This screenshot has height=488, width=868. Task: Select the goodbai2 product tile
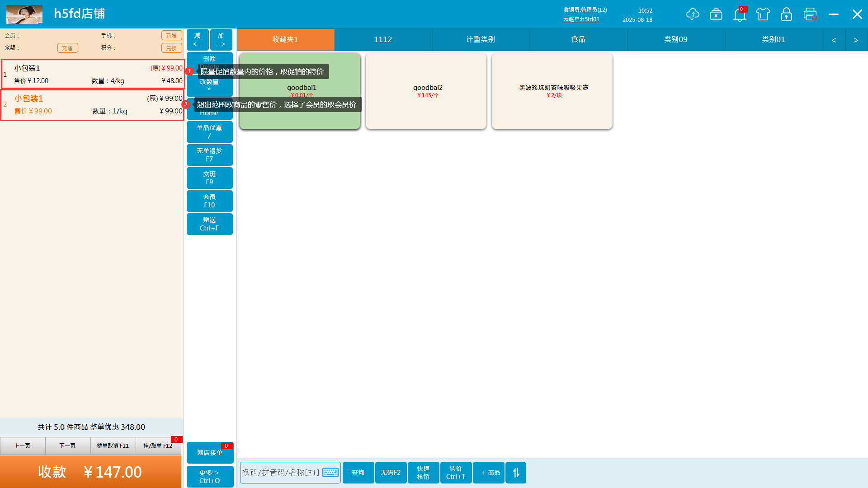click(x=426, y=90)
